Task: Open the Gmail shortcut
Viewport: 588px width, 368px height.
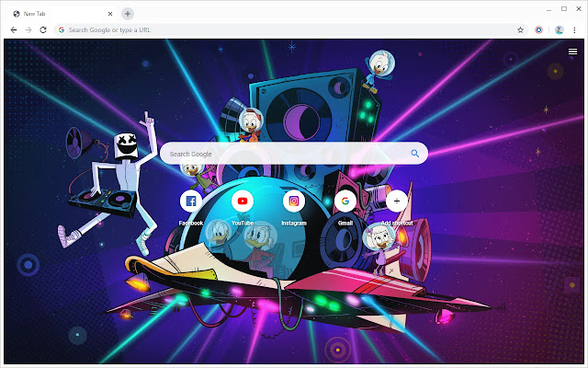Action: pos(345,201)
